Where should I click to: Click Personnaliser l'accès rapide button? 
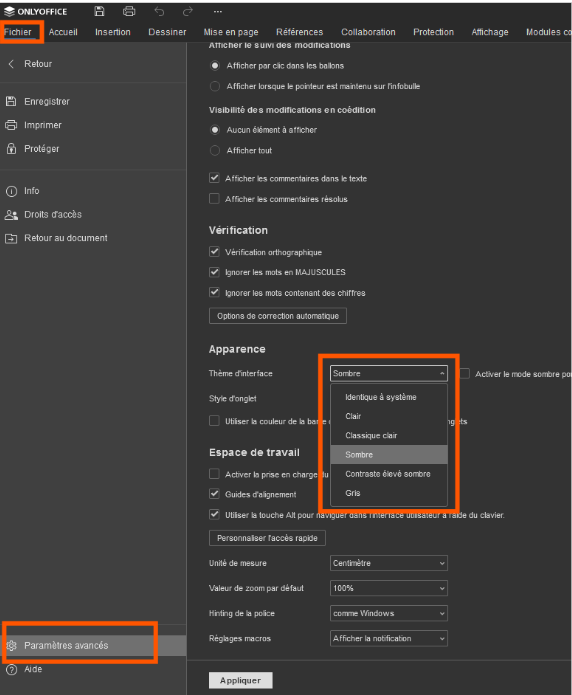point(267,538)
